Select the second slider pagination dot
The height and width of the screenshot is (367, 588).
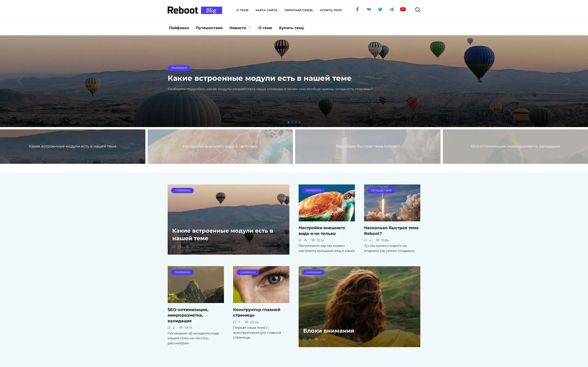pos(292,122)
